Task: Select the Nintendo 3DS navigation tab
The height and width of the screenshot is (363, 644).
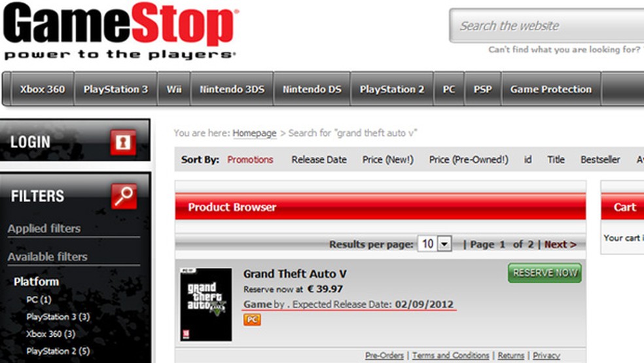Action: coord(232,89)
